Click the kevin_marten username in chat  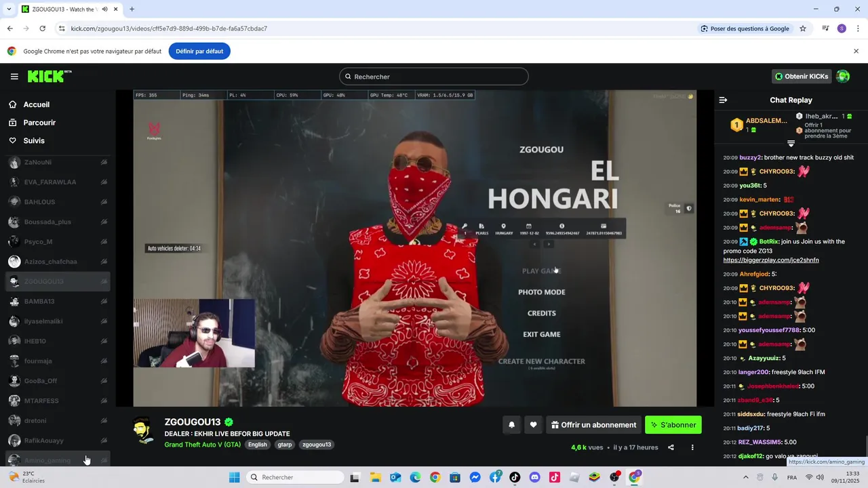759,199
